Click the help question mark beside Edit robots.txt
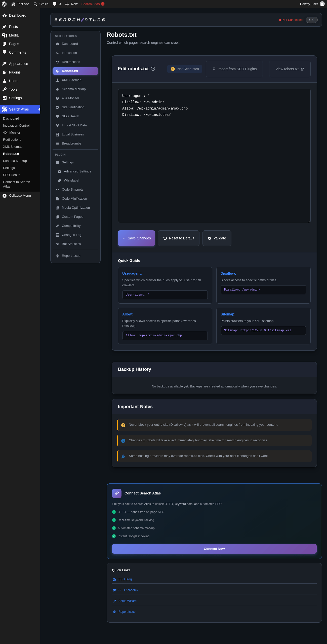 click(x=153, y=69)
